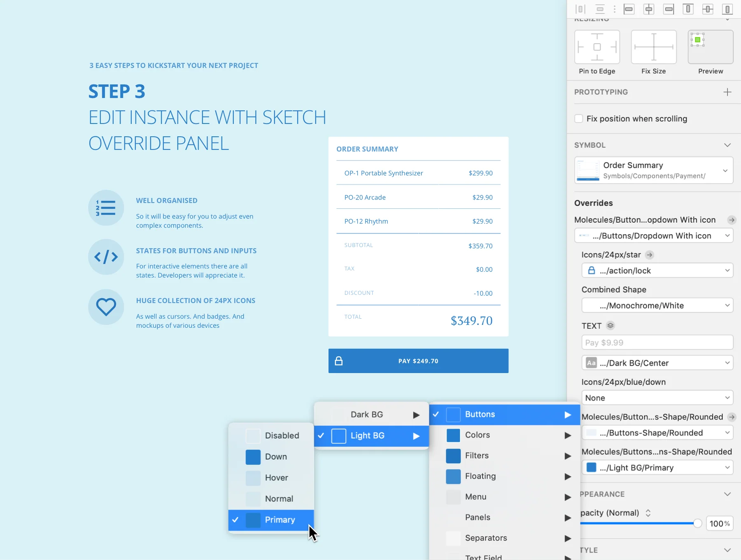Image resolution: width=741 pixels, height=560 pixels.
Task: Open the Colors category in menu
Action: pyautogui.click(x=504, y=435)
